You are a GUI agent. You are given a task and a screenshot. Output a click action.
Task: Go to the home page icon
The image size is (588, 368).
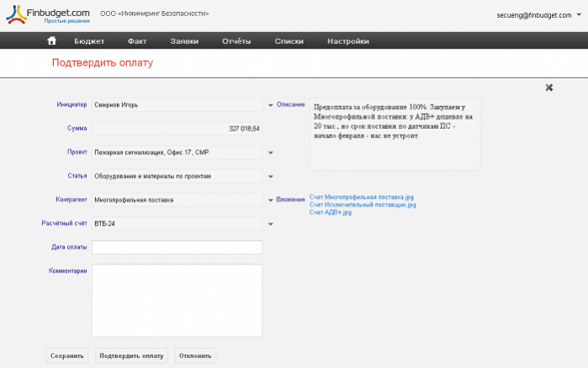click(x=52, y=40)
